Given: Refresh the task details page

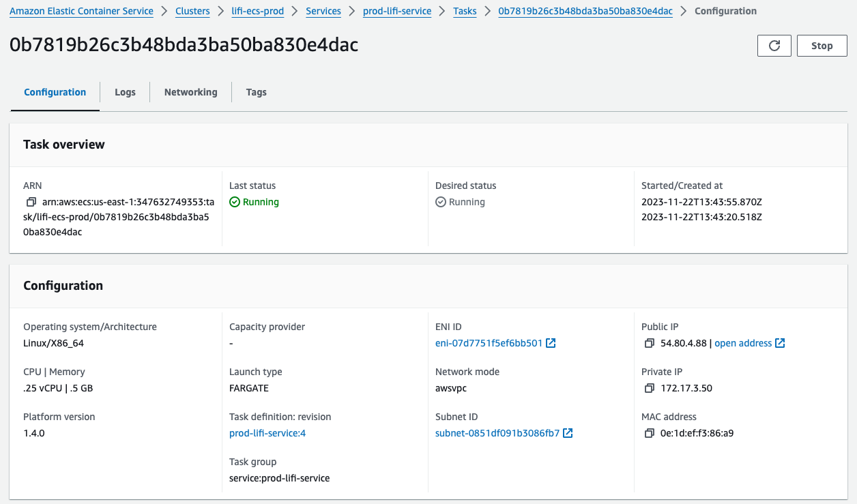Looking at the screenshot, I should 774,46.
